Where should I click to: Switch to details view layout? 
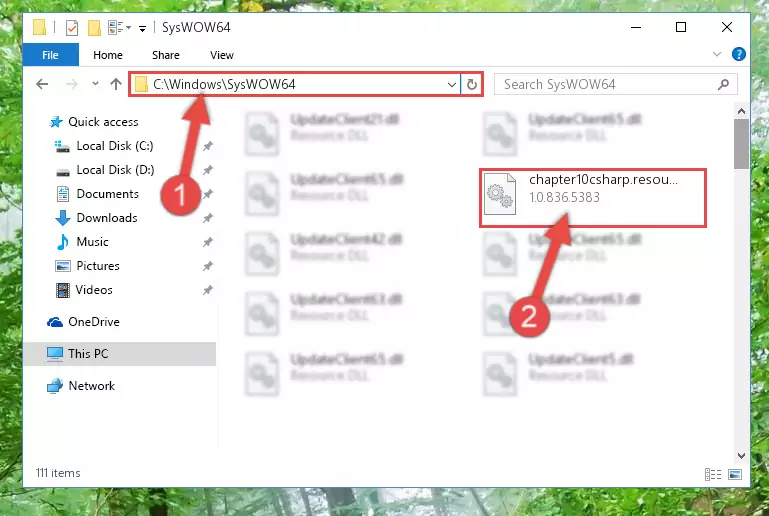tap(713, 474)
